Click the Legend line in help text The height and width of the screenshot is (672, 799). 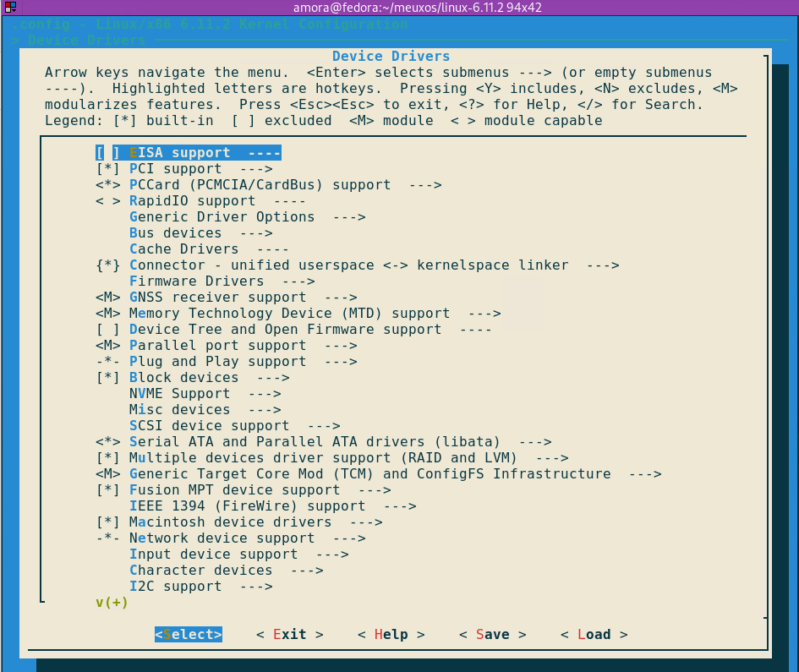pos(324,121)
